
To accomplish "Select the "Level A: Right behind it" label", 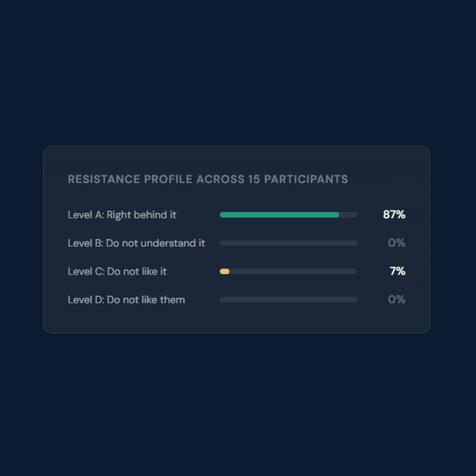I will [x=122, y=215].
